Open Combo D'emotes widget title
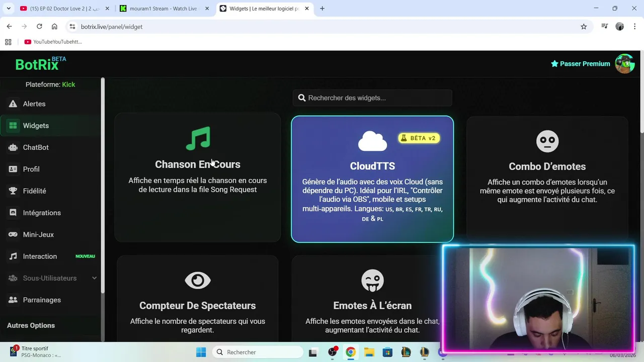644x362 pixels. click(547, 166)
